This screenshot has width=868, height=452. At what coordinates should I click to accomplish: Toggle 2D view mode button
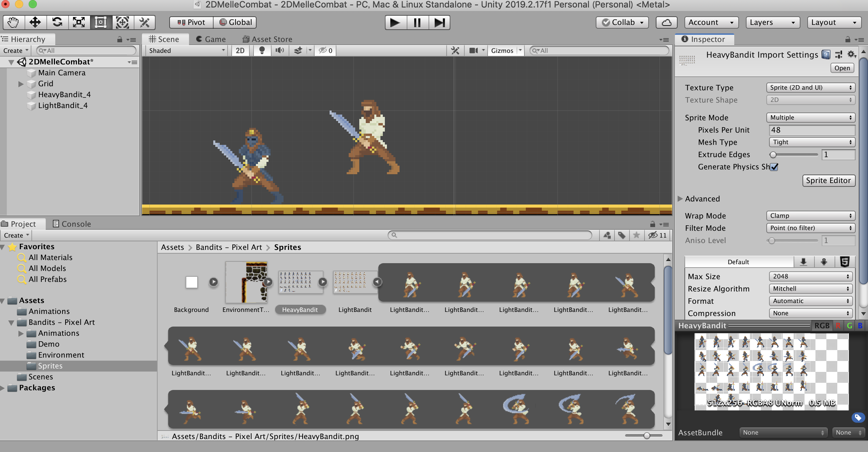point(240,50)
